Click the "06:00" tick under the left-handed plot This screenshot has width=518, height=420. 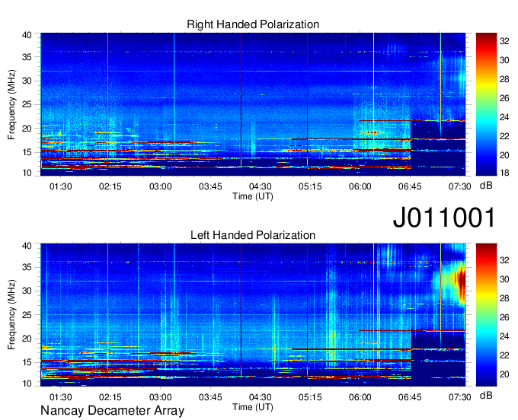360,397
